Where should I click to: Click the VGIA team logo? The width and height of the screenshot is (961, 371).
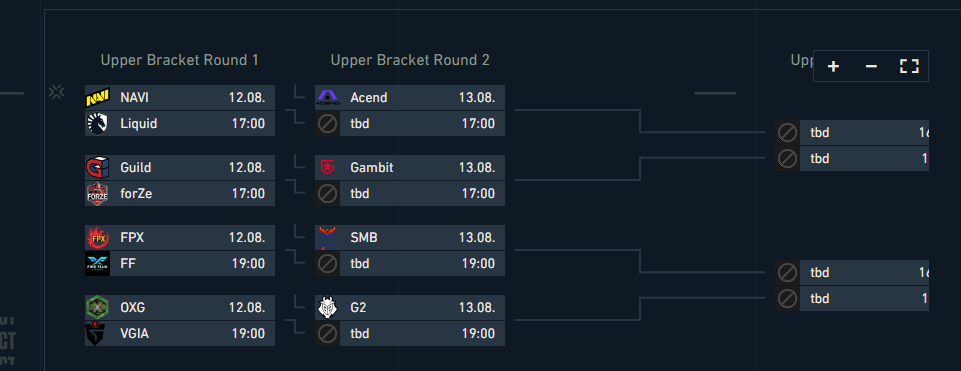[x=97, y=333]
